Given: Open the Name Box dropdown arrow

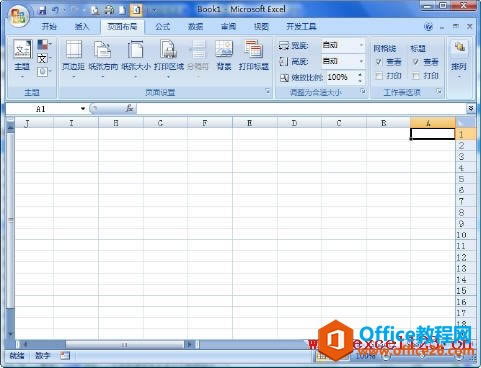Looking at the screenshot, I should click(83, 109).
